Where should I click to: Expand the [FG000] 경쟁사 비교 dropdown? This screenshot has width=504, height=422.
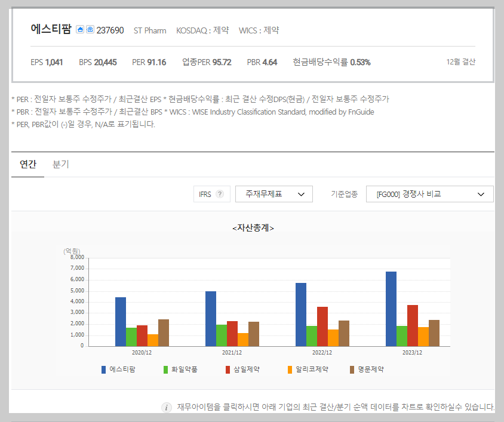(x=430, y=194)
